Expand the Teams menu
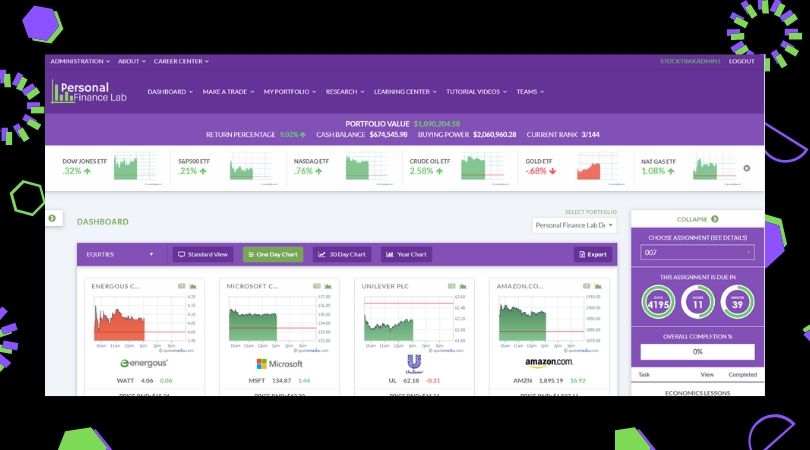Image resolution: width=810 pixels, height=450 pixels. 531,91
